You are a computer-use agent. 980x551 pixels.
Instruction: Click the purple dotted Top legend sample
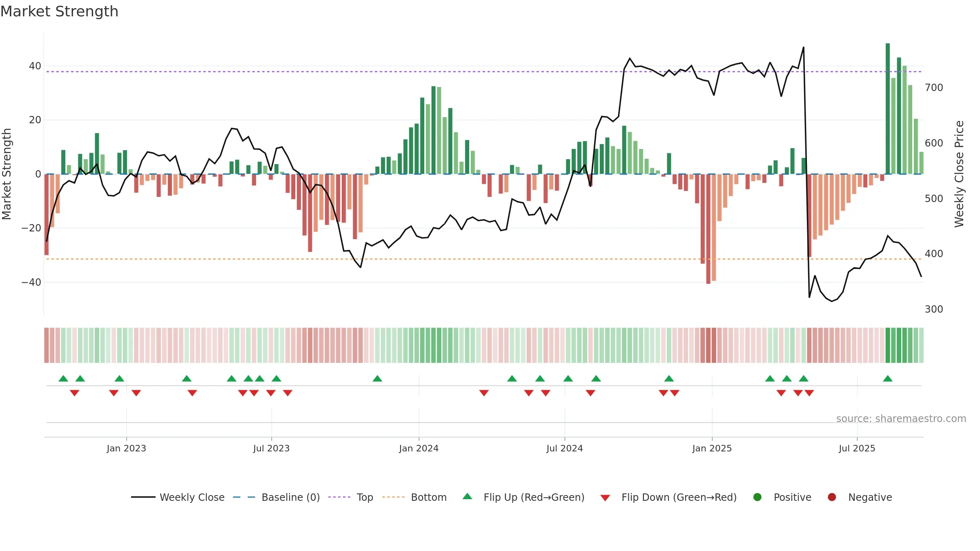click(x=339, y=497)
